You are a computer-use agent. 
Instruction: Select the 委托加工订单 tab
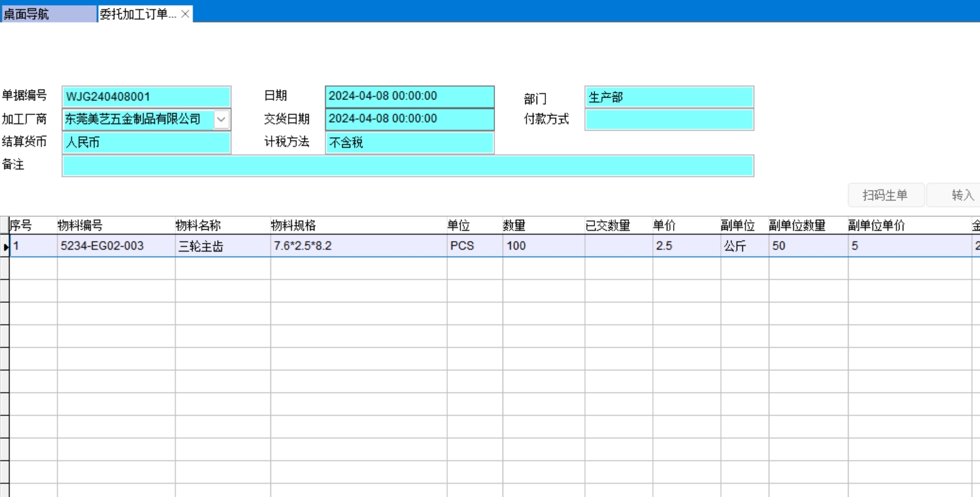pos(138,14)
